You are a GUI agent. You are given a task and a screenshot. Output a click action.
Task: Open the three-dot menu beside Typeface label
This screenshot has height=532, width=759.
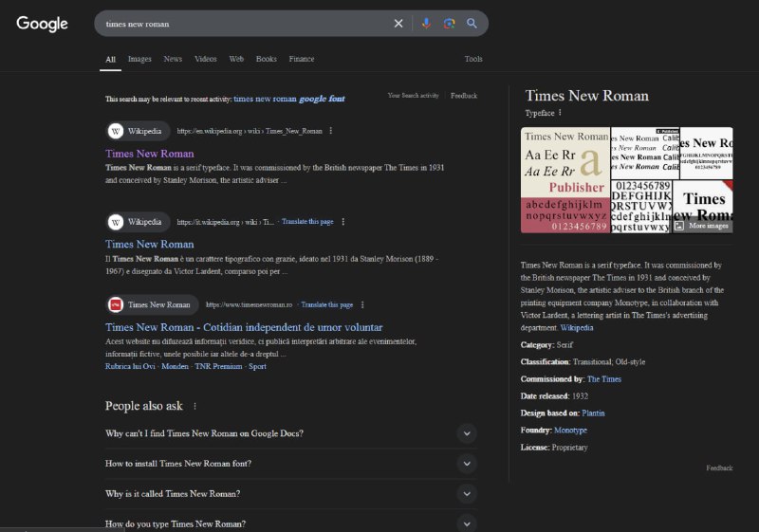(560, 113)
